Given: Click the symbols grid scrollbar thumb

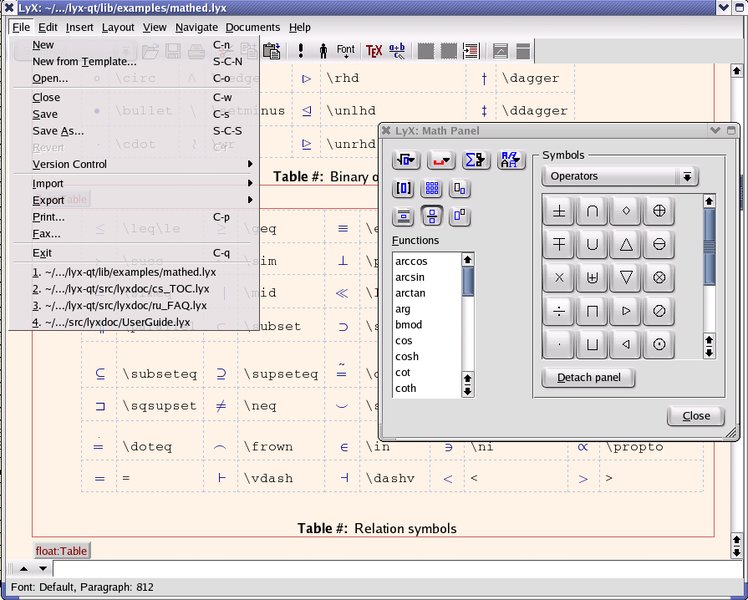Looking at the screenshot, I should pyautogui.click(x=709, y=246).
